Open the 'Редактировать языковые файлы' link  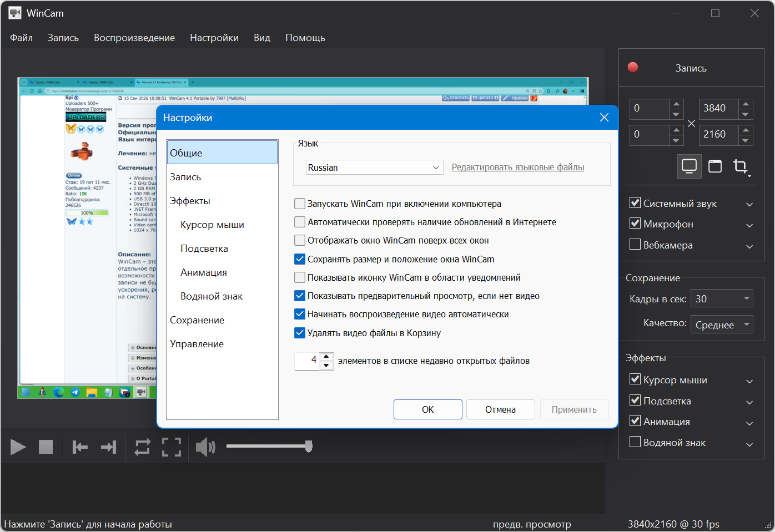[518, 168]
